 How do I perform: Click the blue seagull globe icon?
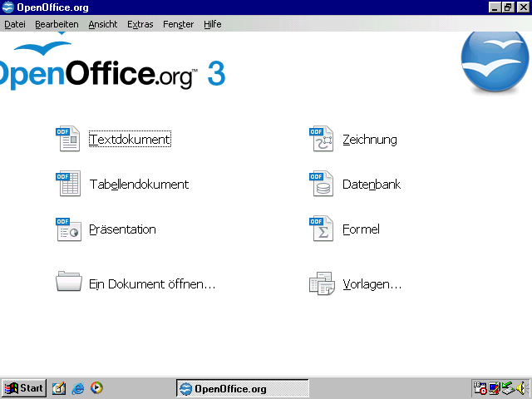[x=495, y=61]
